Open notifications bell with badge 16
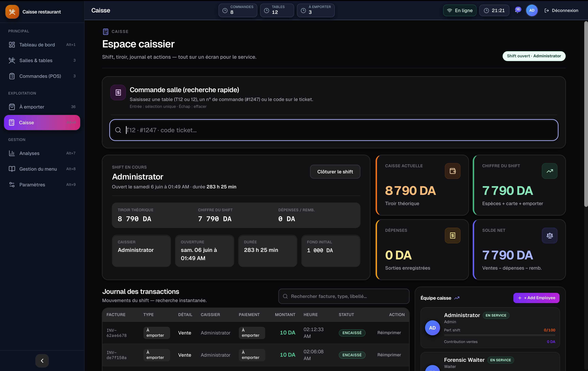 517,10
